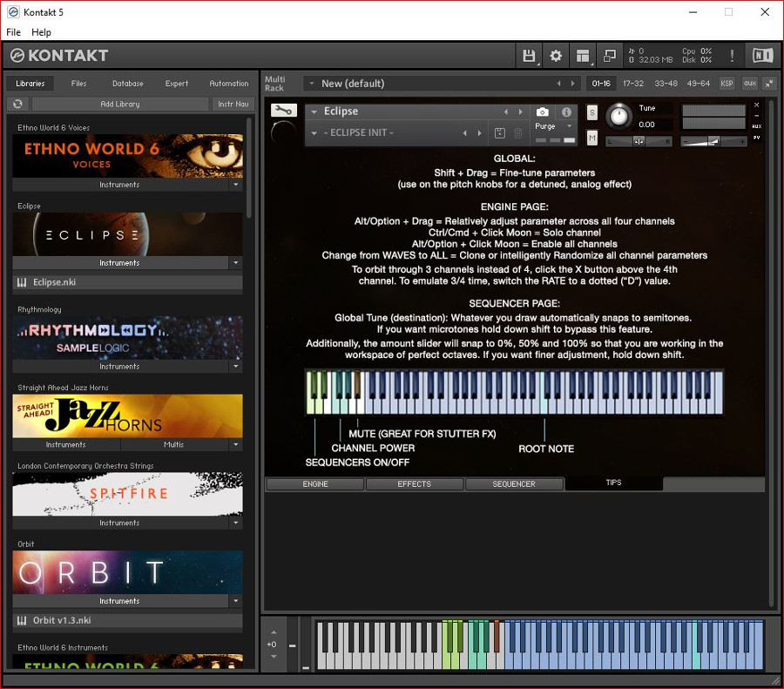
Task: Toggle Instr Nav pane
Action: pyautogui.click(x=233, y=104)
